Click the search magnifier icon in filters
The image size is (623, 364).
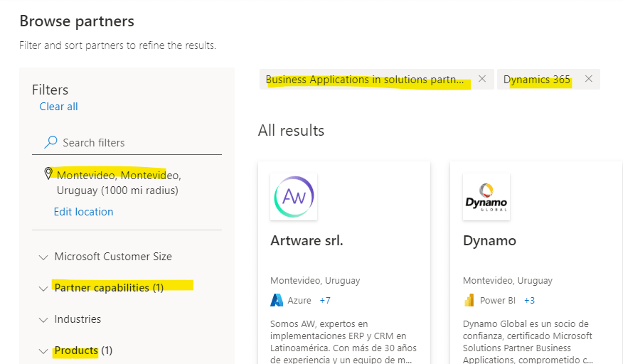tap(50, 142)
